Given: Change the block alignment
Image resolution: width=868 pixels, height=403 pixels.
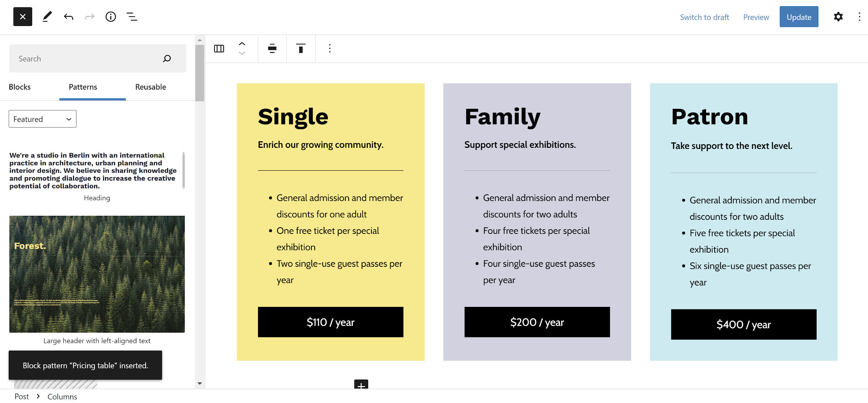Looking at the screenshot, I should coord(272,48).
